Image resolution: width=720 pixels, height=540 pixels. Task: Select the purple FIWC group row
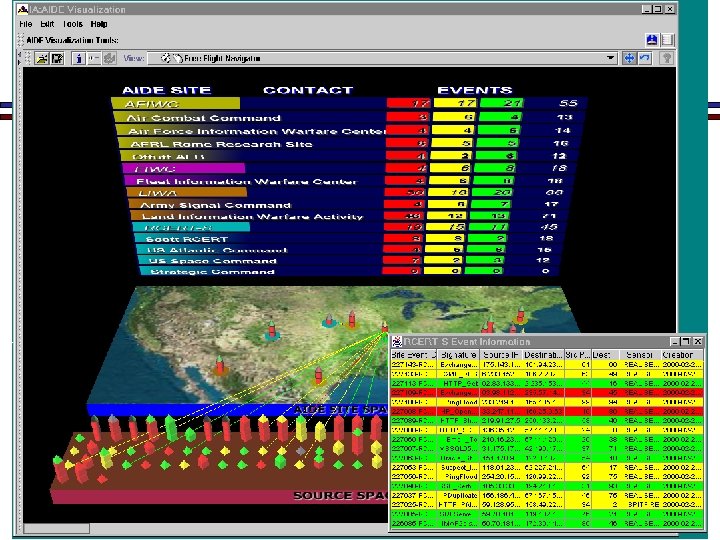(x=349, y=168)
